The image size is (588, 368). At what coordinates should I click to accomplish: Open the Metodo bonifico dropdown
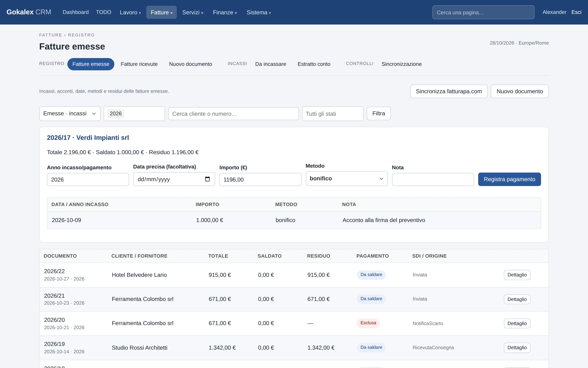pyautogui.click(x=347, y=179)
